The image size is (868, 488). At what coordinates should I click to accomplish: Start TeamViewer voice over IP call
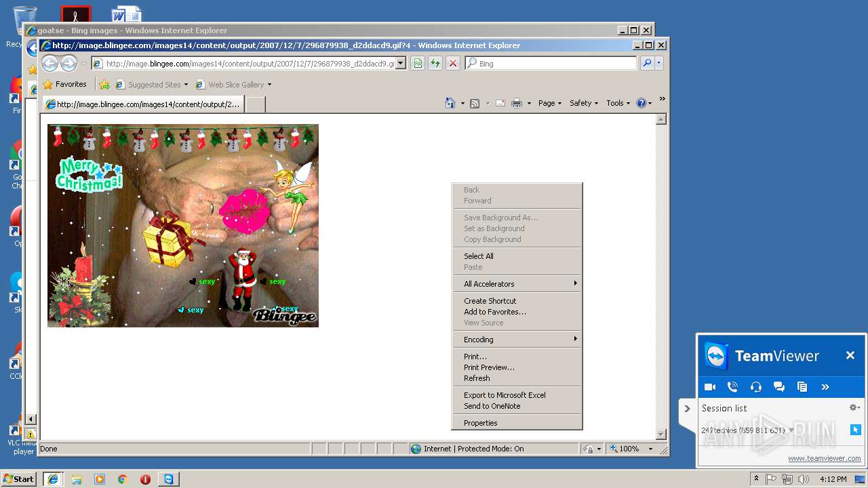732,387
